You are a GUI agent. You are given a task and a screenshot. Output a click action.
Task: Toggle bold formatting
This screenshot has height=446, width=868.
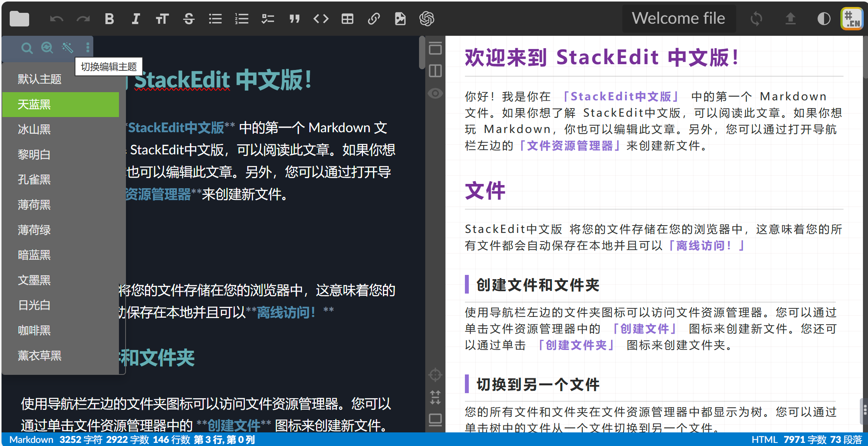(x=109, y=18)
